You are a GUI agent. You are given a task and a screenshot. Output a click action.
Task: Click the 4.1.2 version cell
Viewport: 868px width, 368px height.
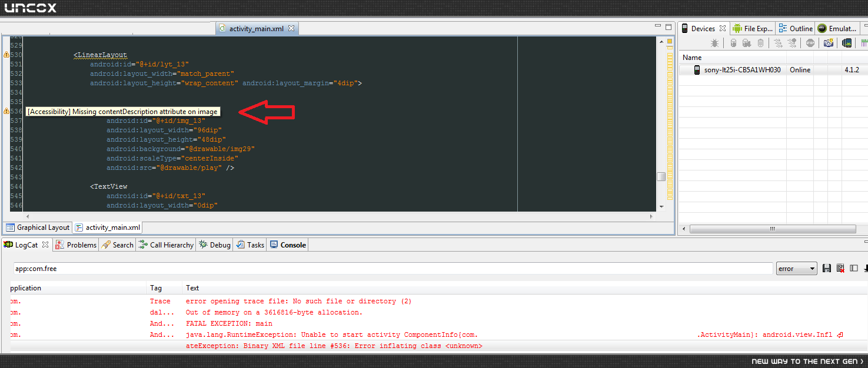coord(852,70)
